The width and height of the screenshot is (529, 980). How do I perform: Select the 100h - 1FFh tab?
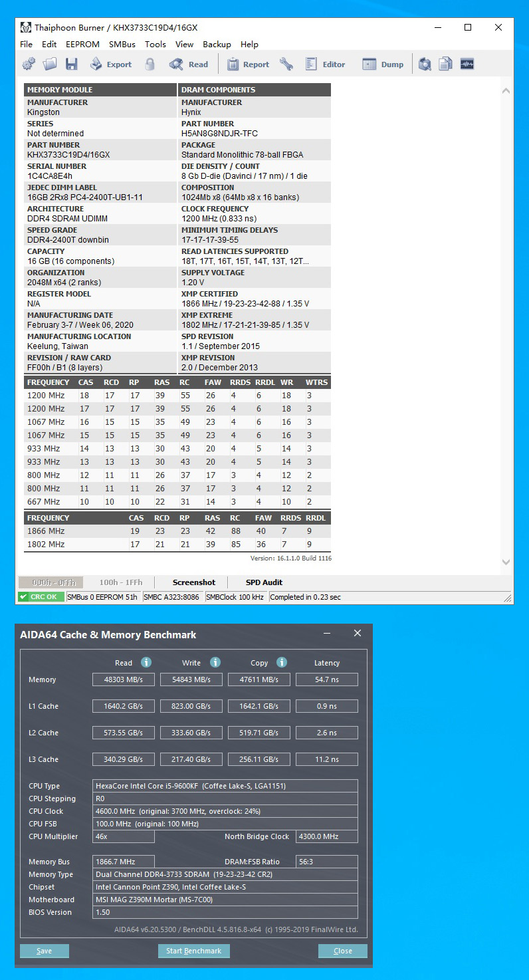click(120, 582)
